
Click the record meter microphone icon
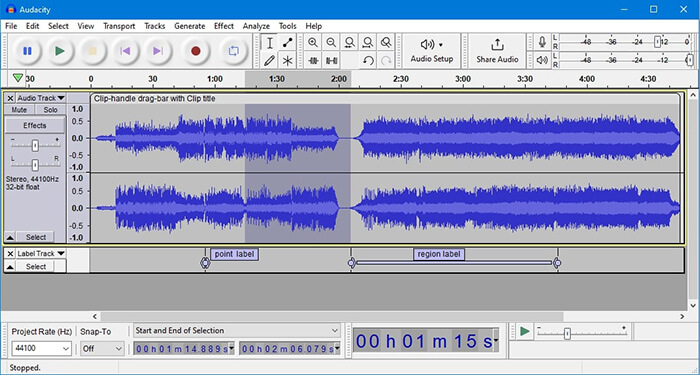click(x=542, y=42)
